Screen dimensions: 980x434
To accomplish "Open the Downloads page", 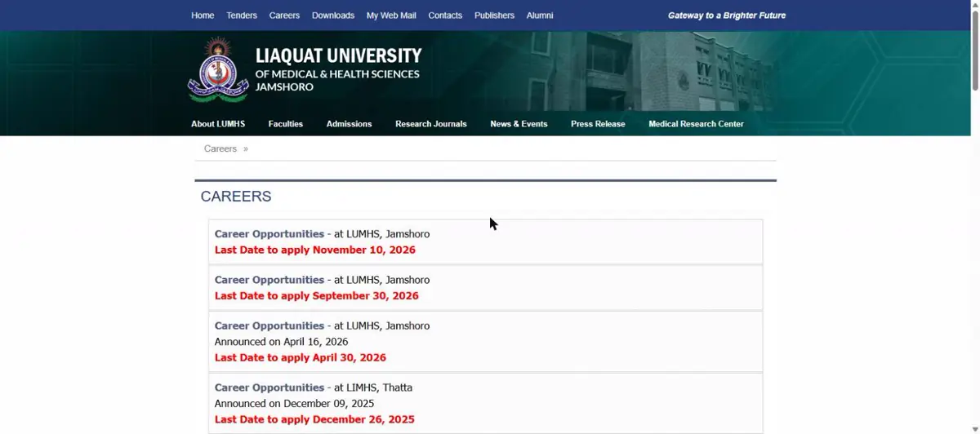I will coord(333,15).
